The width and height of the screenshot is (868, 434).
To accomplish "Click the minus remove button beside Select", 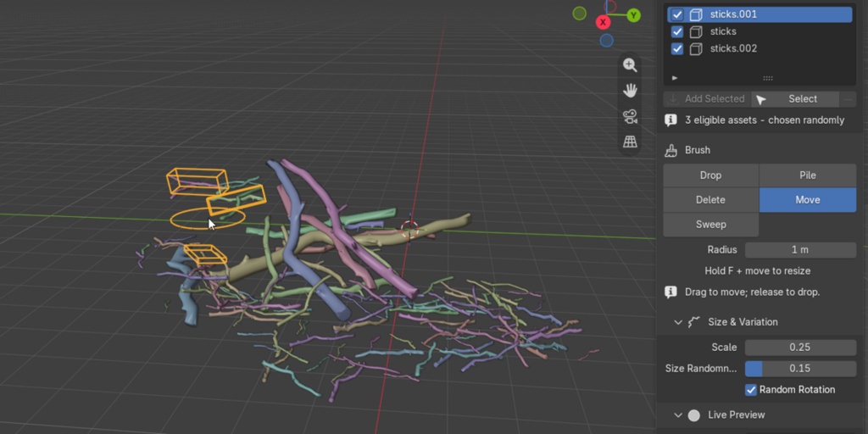I will [x=848, y=99].
